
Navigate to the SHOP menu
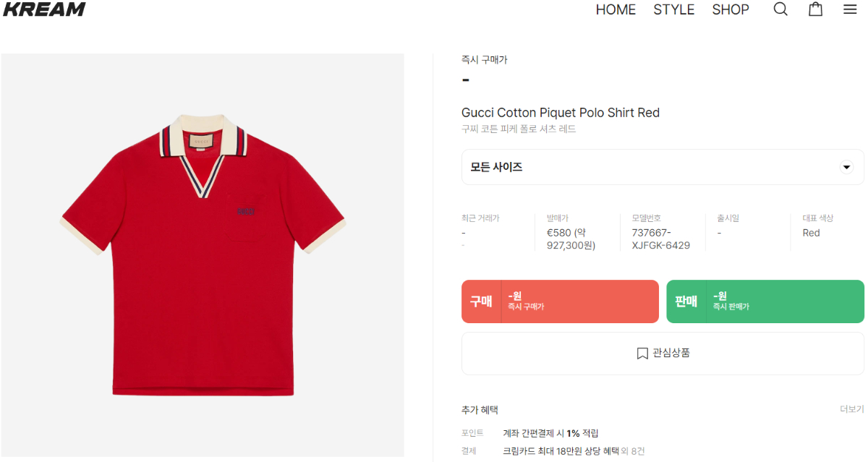pyautogui.click(x=731, y=9)
